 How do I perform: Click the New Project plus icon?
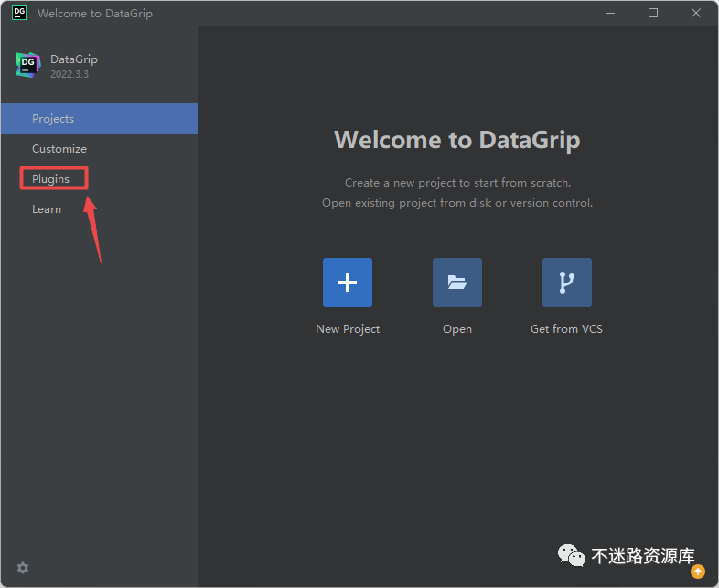pyautogui.click(x=348, y=283)
